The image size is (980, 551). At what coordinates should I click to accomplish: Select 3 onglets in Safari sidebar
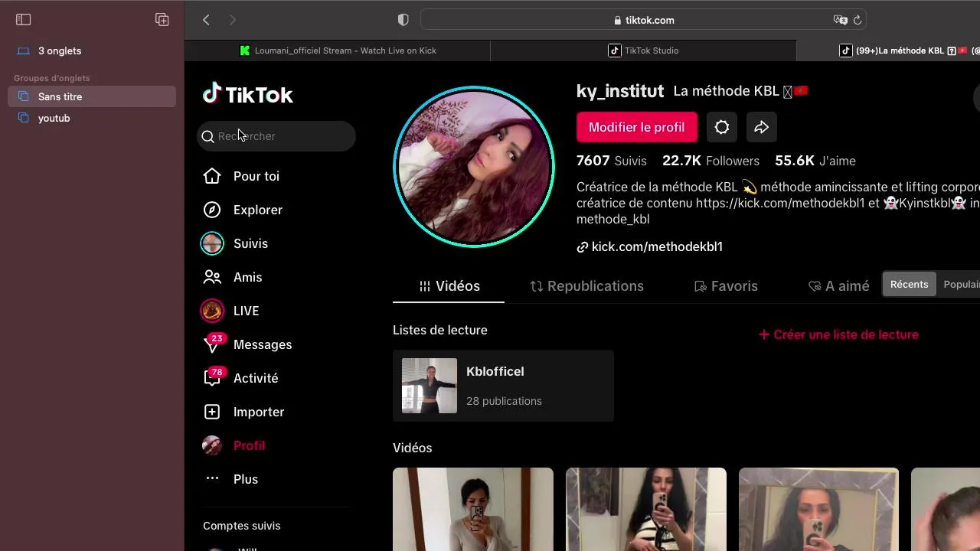(x=92, y=51)
